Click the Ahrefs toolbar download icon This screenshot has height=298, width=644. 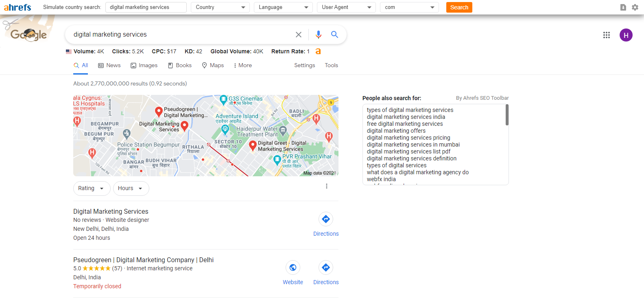[623, 7]
